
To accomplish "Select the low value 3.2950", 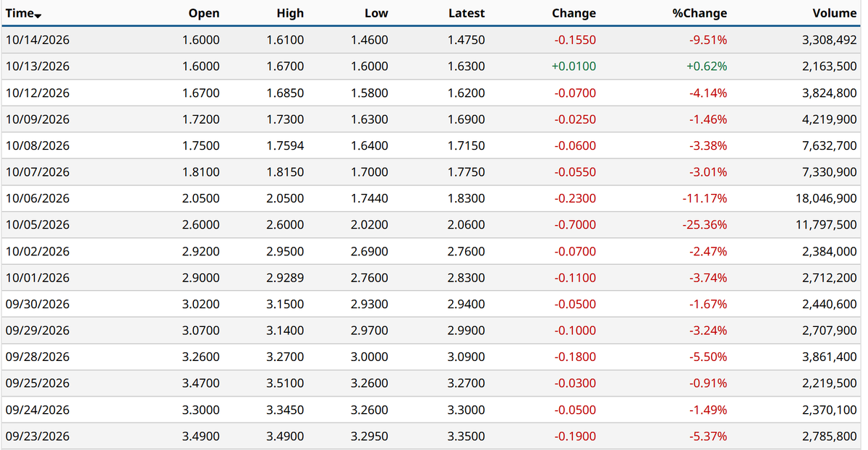I will (x=370, y=436).
